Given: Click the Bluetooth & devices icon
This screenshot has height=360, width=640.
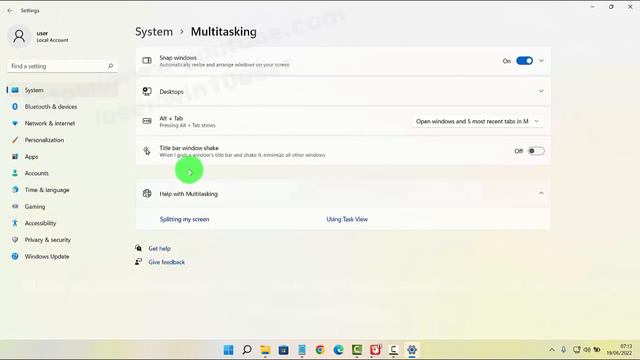Looking at the screenshot, I should click(15, 107).
